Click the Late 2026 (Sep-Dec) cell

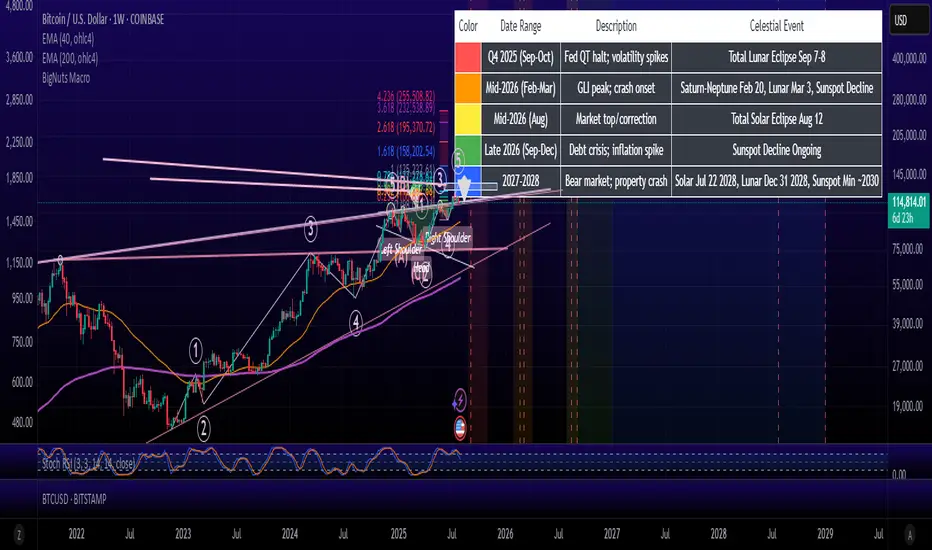[x=521, y=150]
